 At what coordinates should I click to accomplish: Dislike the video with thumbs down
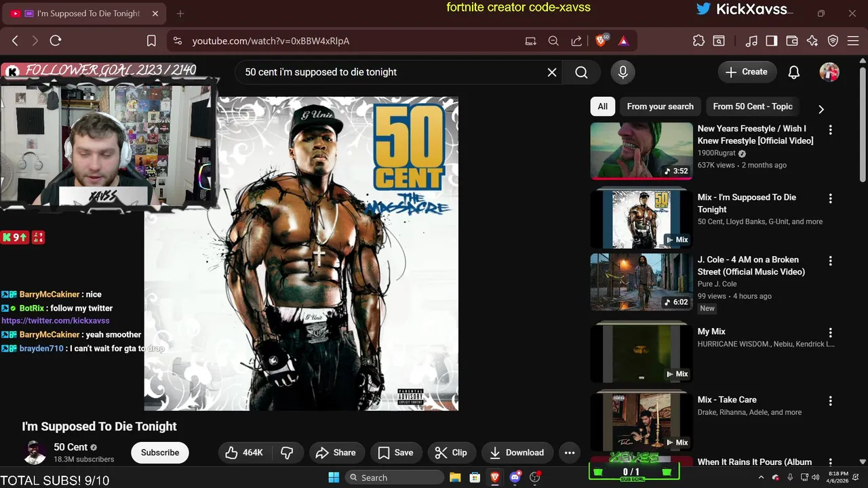(287, 453)
